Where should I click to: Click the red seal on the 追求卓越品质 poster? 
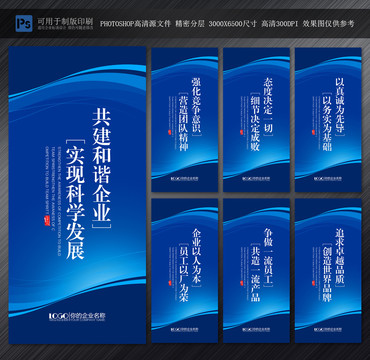[313, 283]
